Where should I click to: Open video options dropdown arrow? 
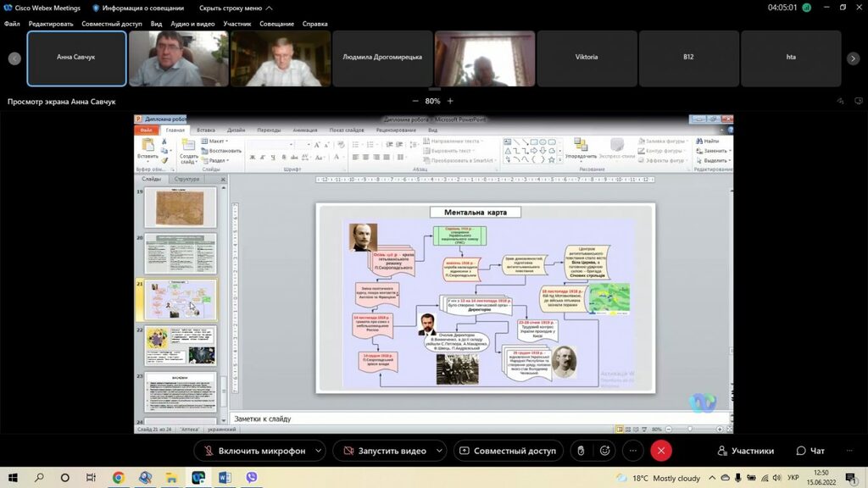coord(440,451)
